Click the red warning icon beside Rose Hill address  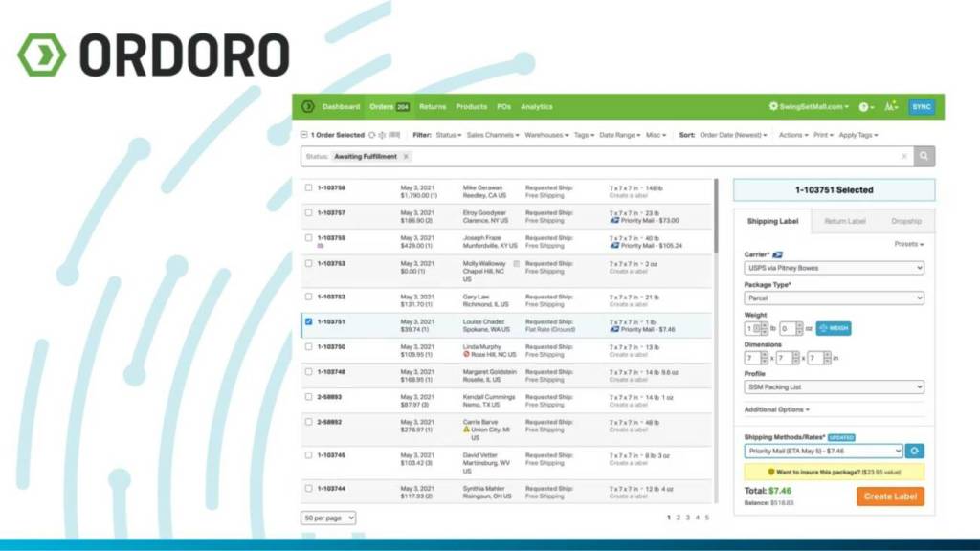tap(466, 354)
